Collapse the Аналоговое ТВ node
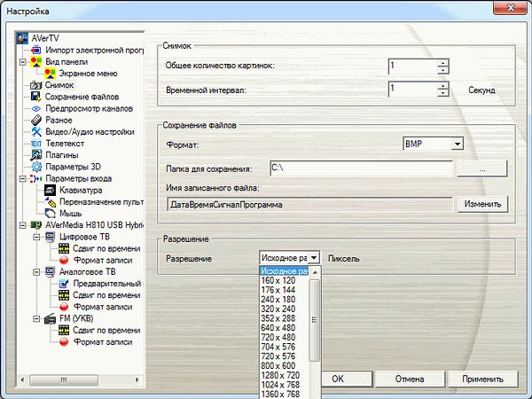532x399 pixels. click(36, 272)
